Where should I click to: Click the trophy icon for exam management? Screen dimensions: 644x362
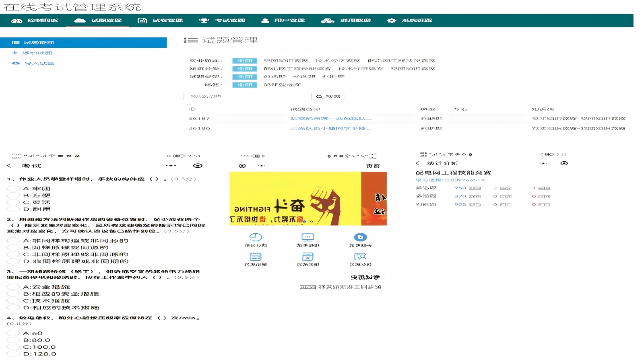(204, 21)
